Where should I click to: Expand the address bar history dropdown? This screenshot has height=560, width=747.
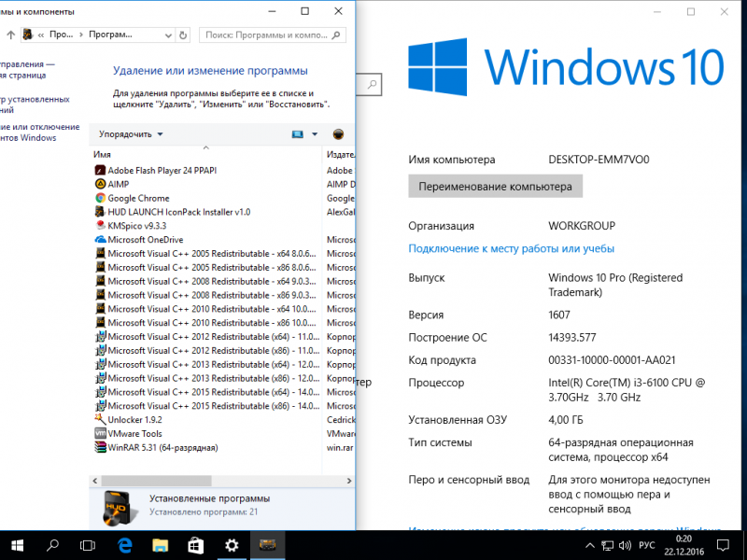[168, 35]
